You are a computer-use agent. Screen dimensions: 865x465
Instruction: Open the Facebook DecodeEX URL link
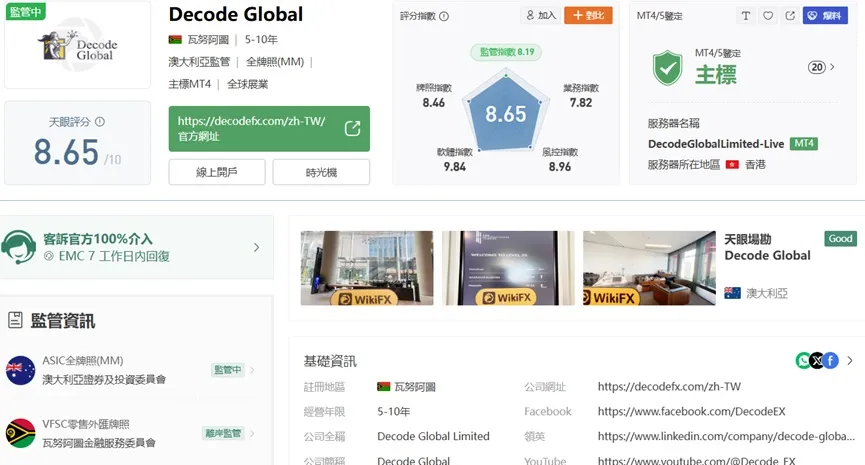[x=691, y=411]
